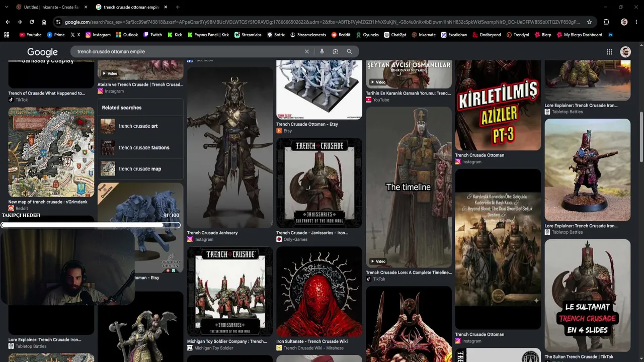The image size is (644, 362).
Task: Submit the search with the magnifier icon
Action: coord(349,51)
